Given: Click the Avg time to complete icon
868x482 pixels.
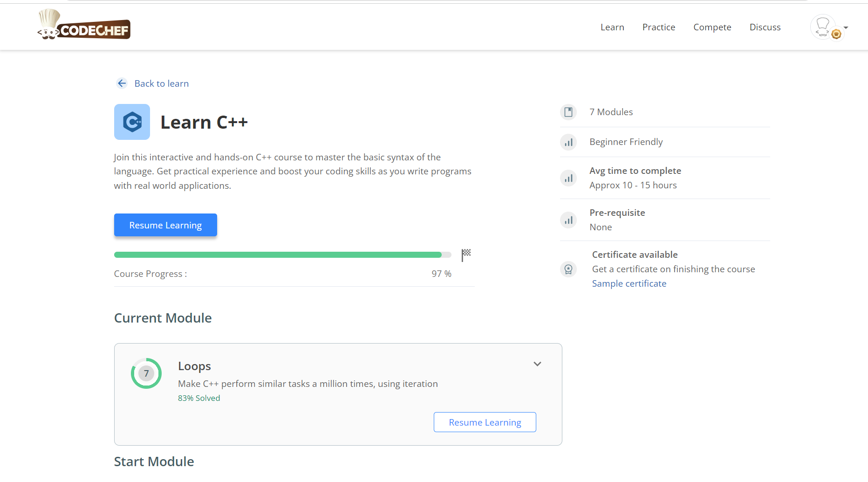Looking at the screenshot, I should [568, 178].
